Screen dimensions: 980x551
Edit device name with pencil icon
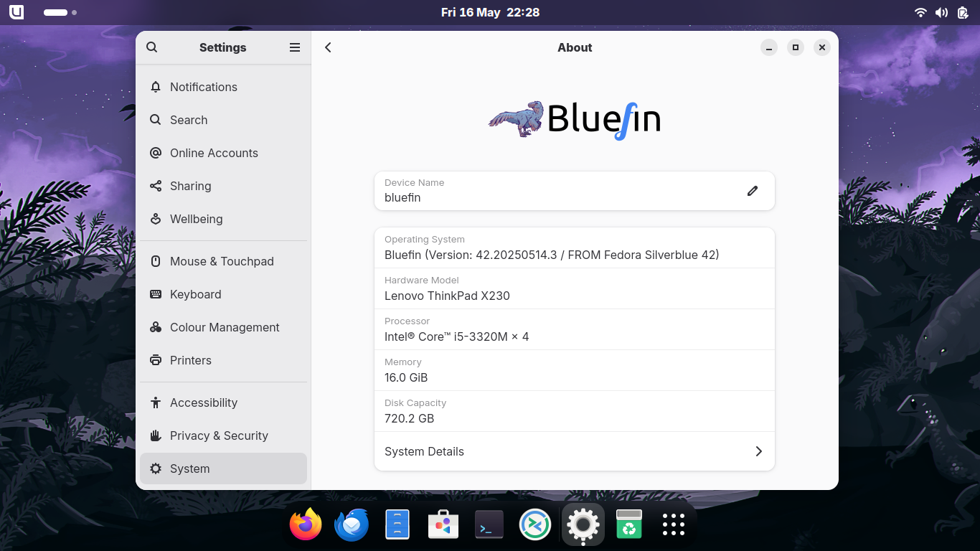pos(753,191)
